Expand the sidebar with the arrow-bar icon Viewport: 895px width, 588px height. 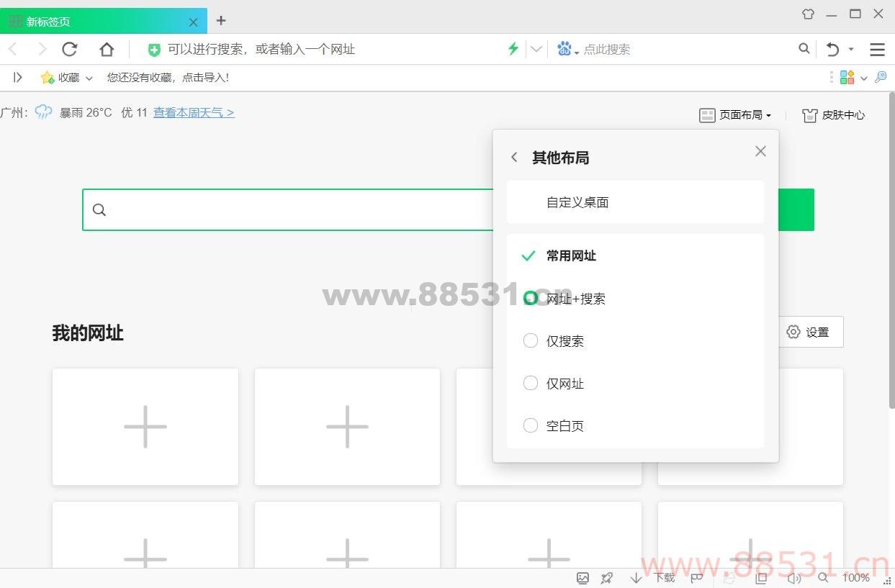18,77
